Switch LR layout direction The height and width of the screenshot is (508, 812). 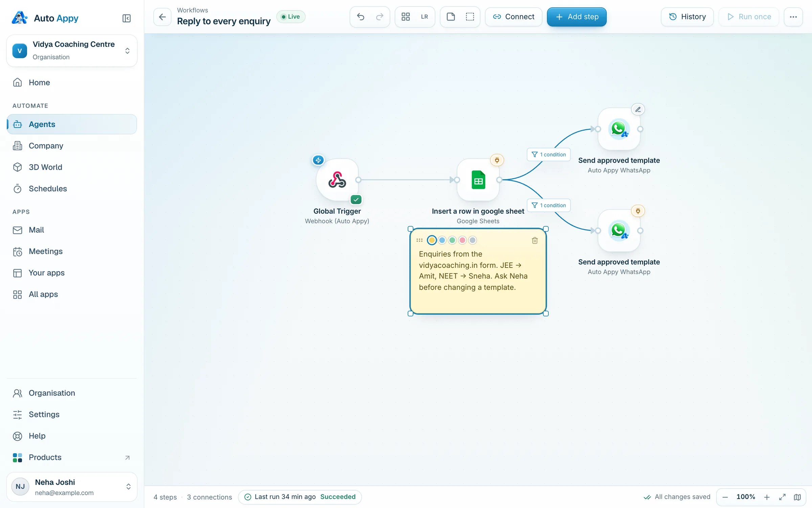click(425, 17)
